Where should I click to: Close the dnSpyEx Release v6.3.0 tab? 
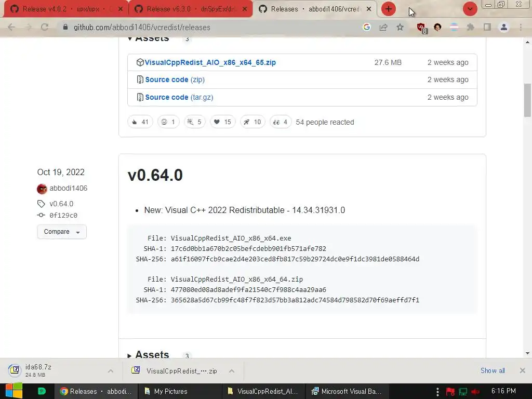[x=244, y=9]
